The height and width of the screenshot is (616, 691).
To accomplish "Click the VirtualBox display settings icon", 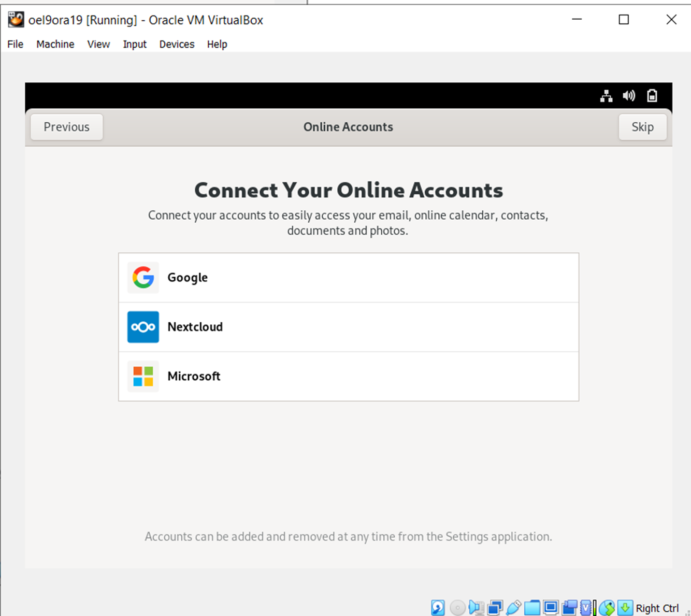I will (x=551, y=607).
